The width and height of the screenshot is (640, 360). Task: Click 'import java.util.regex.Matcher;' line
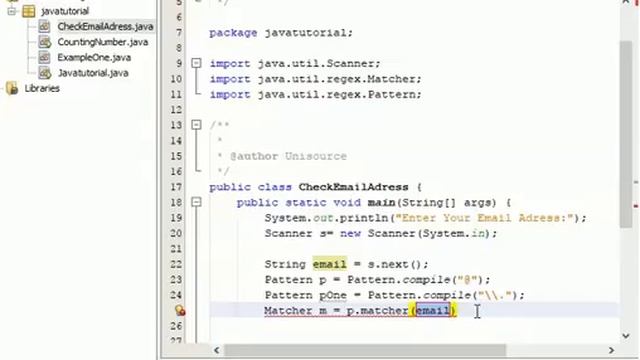pos(315,79)
